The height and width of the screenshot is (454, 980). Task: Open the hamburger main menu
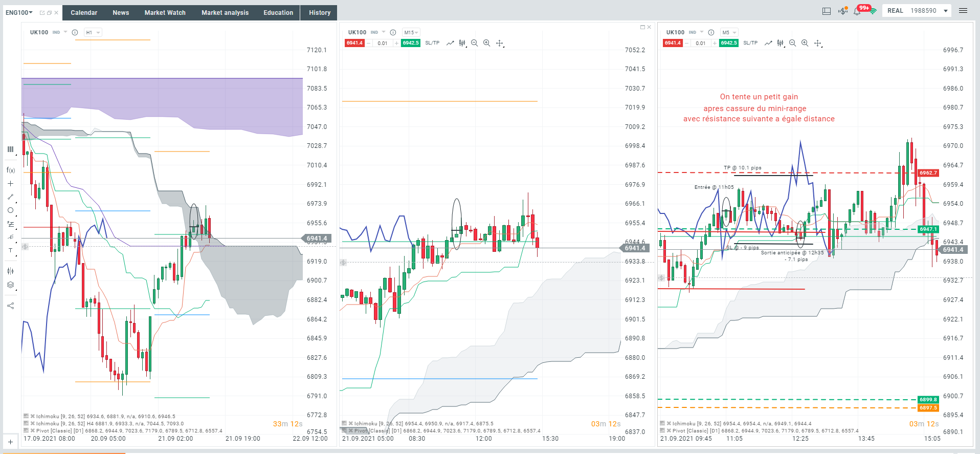(963, 11)
